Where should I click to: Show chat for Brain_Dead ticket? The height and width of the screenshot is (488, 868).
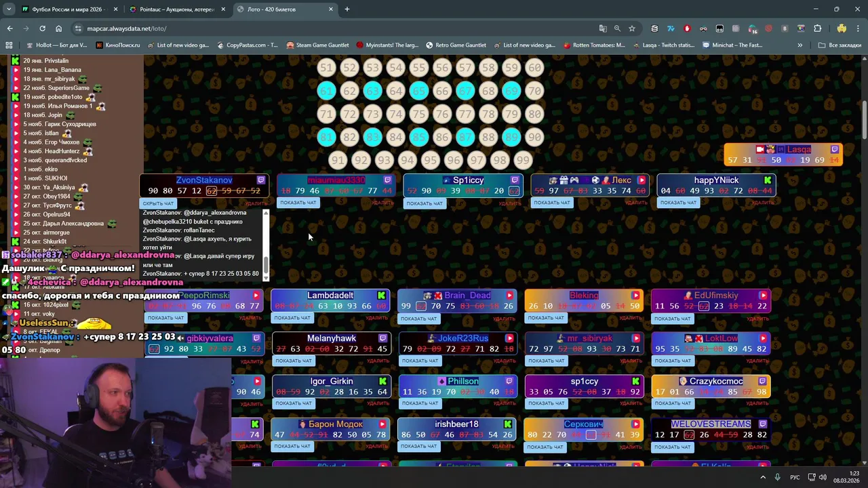tap(419, 319)
